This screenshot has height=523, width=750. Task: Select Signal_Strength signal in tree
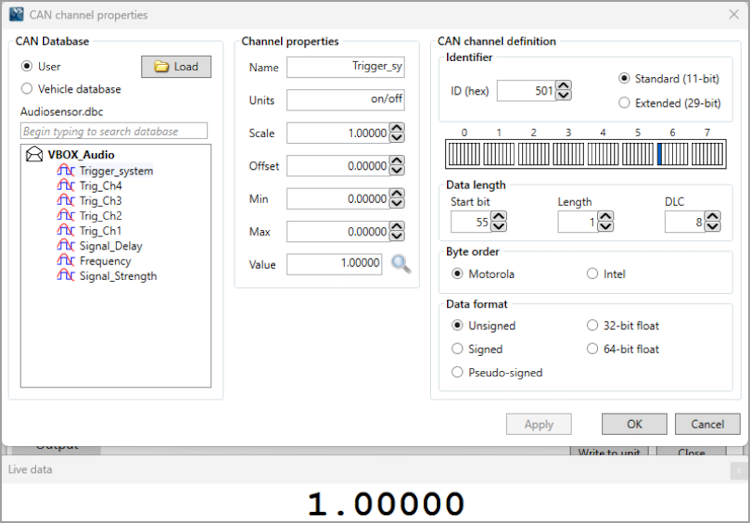pyautogui.click(x=118, y=276)
